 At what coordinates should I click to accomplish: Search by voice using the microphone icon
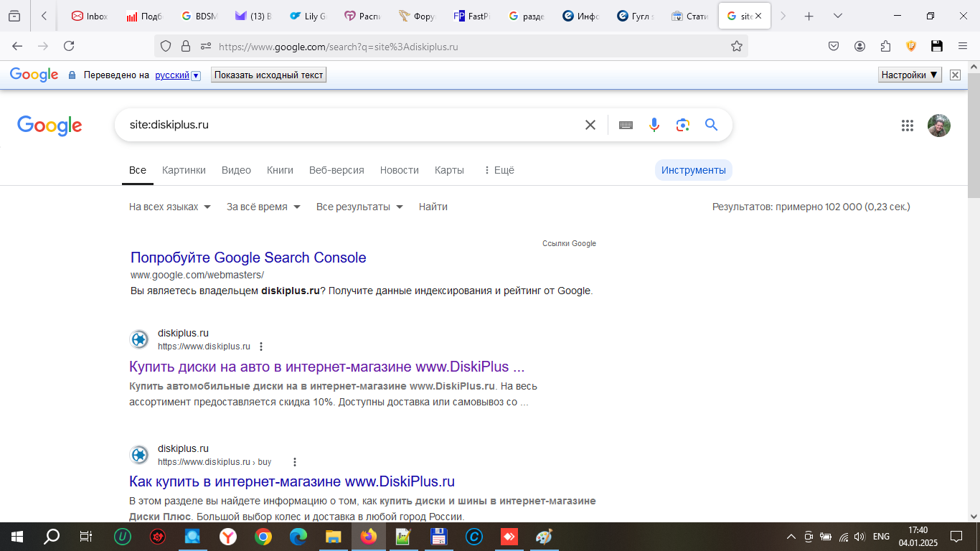[x=654, y=125]
